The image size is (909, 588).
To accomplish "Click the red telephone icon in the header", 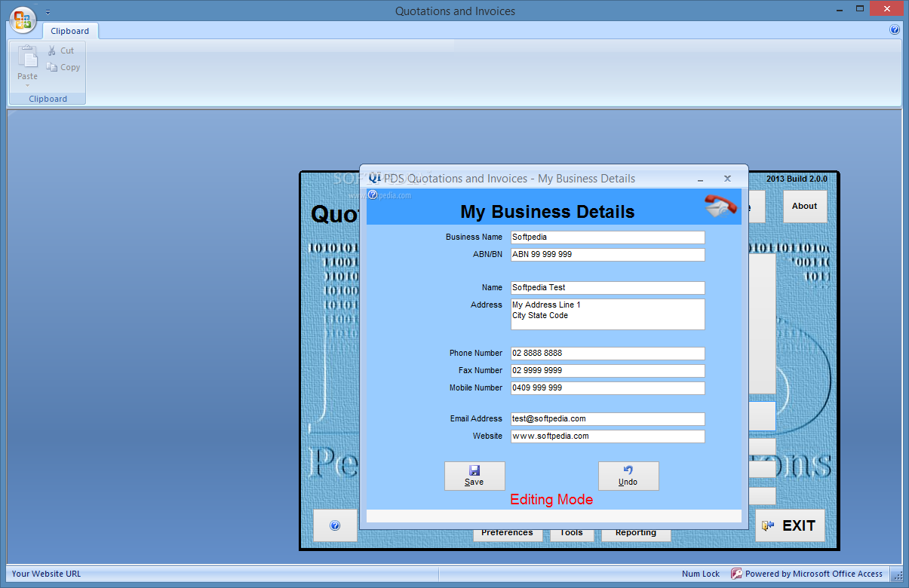I will click(x=721, y=206).
